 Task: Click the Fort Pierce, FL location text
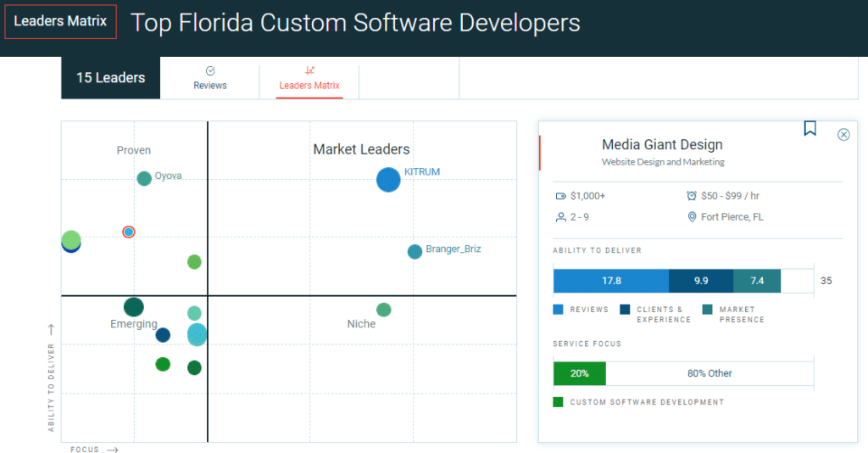(x=732, y=217)
